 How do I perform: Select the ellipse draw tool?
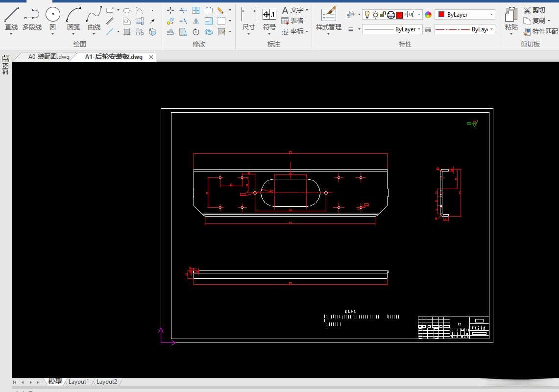tap(127, 10)
